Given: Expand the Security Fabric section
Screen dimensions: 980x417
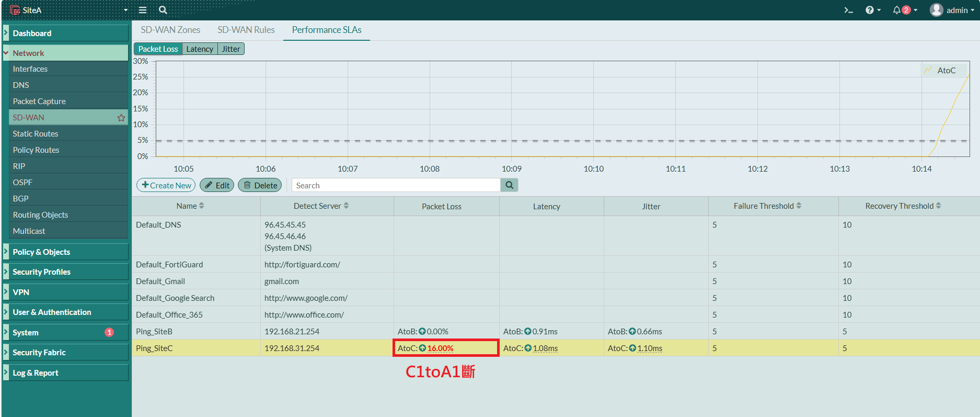Looking at the screenshot, I should click(65, 352).
